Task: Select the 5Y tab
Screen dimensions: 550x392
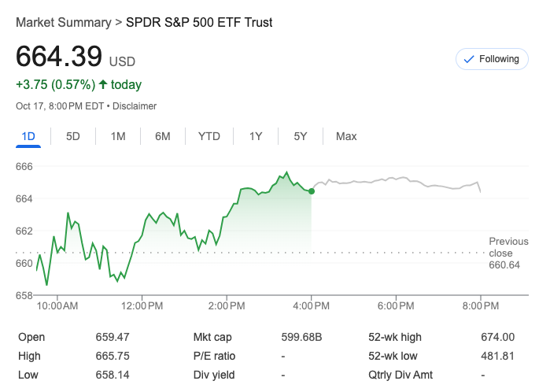Action: pos(301,136)
